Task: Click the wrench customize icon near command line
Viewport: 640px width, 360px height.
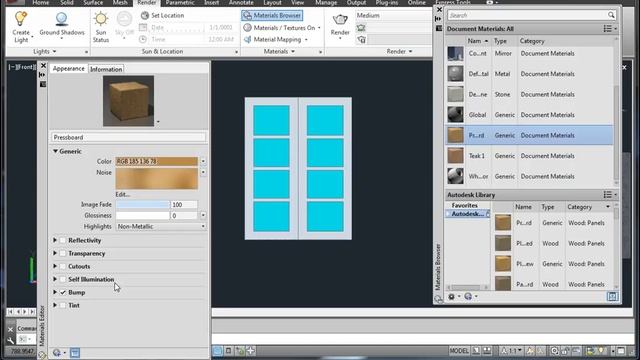Action: (x=11, y=340)
